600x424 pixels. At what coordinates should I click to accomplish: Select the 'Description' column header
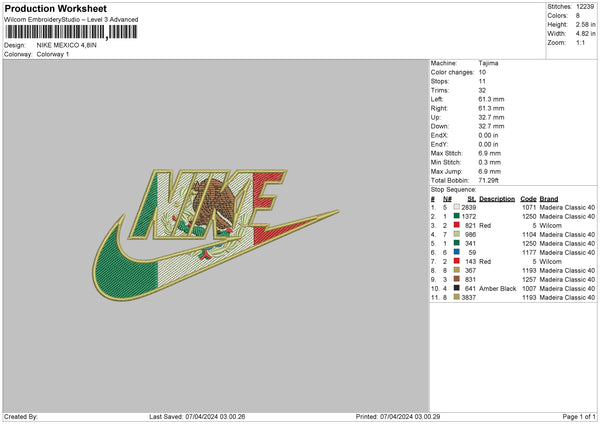497,199
